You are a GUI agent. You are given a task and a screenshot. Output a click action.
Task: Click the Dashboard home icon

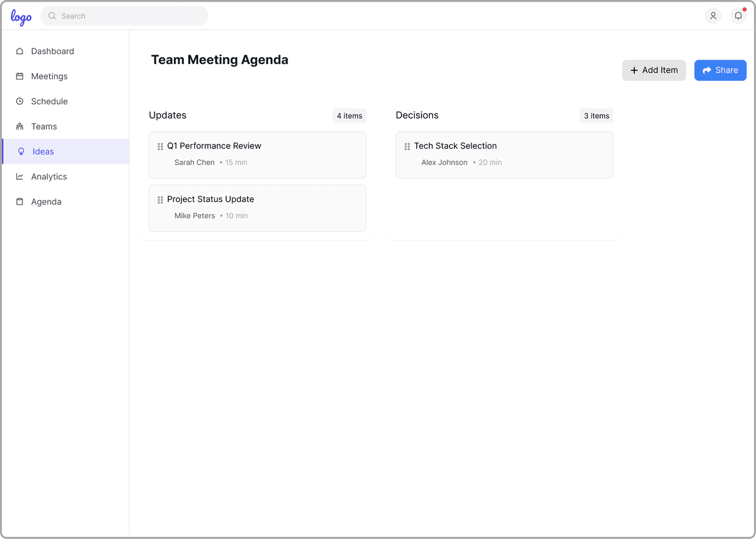(20, 51)
